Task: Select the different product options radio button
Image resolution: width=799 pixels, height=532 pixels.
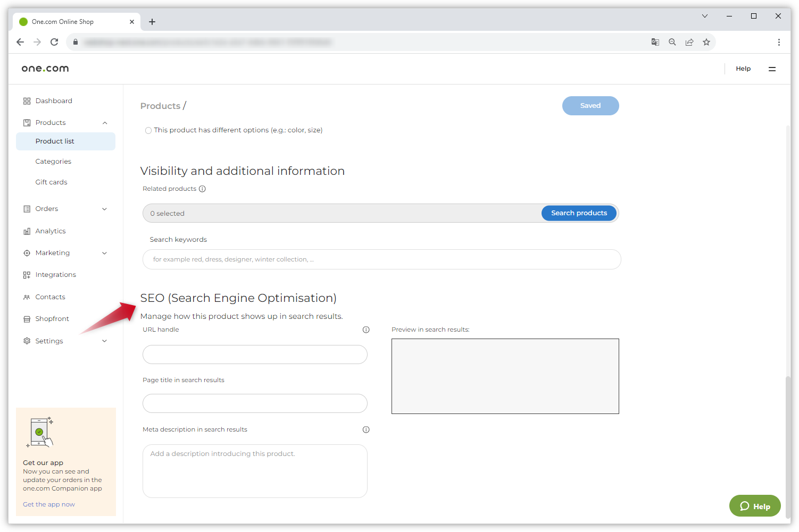Action: click(148, 130)
